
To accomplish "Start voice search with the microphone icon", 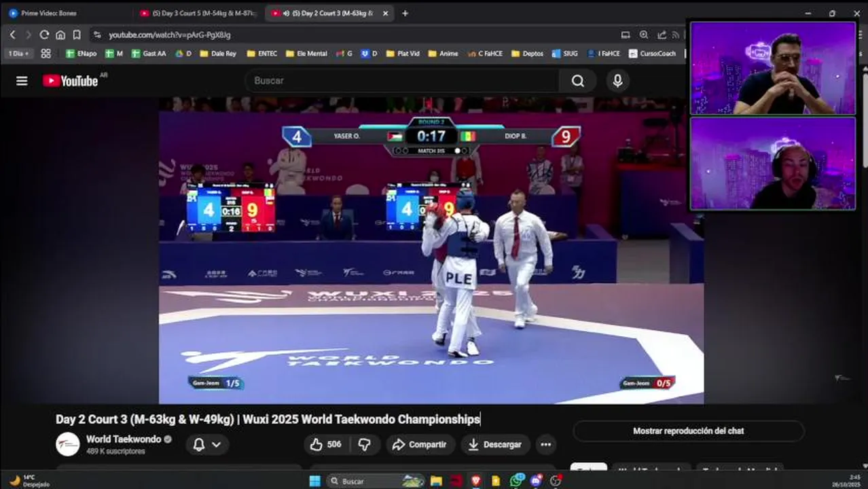I will click(617, 81).
